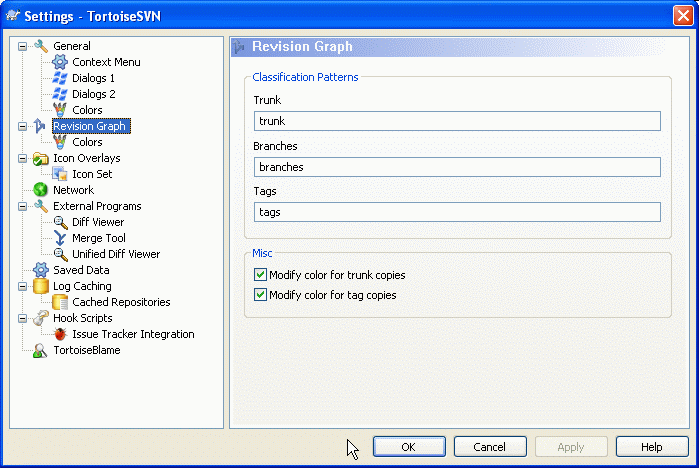The width and height of the screenshot is (699, 468).
Task: Click the Dialogs 1 icon
Action: click(60, 78)
